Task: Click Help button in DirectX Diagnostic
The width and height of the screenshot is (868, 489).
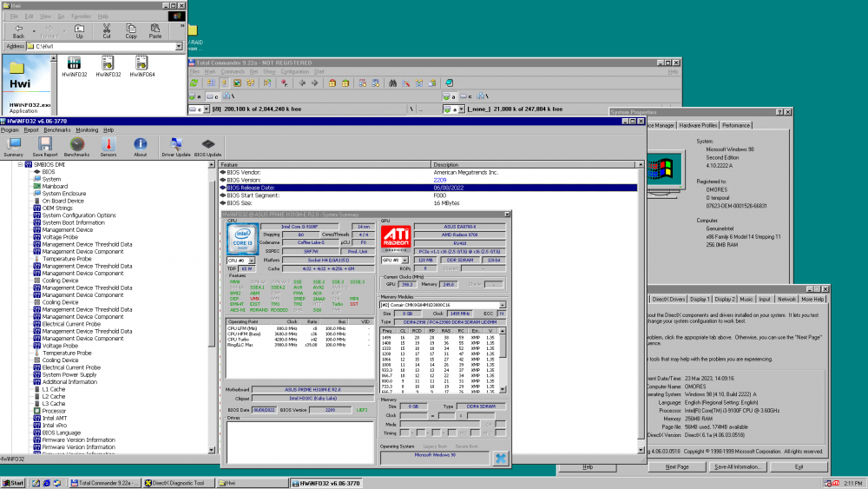Action: click(588, 466)
